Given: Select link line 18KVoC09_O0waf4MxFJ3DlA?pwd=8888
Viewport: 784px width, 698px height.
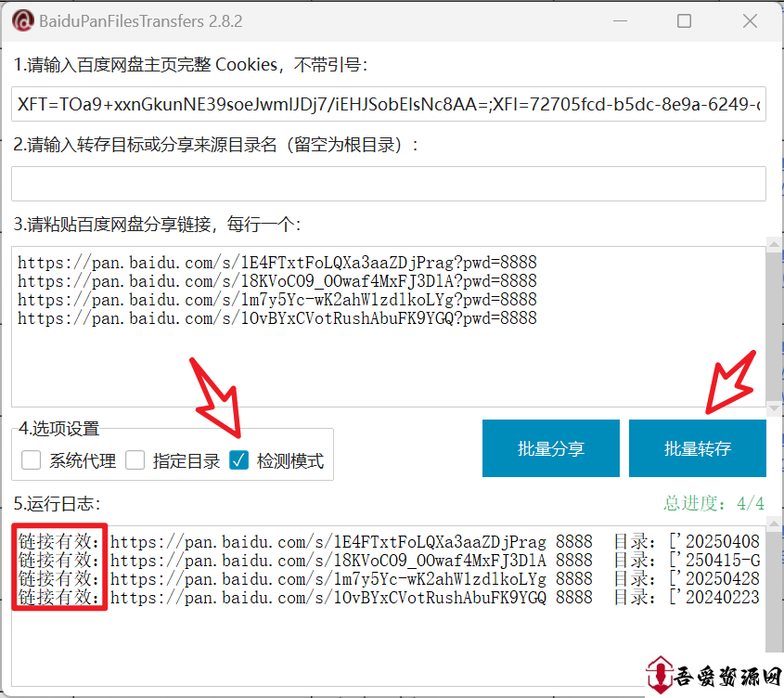Looking at the screenshot, I should [277, 280].
